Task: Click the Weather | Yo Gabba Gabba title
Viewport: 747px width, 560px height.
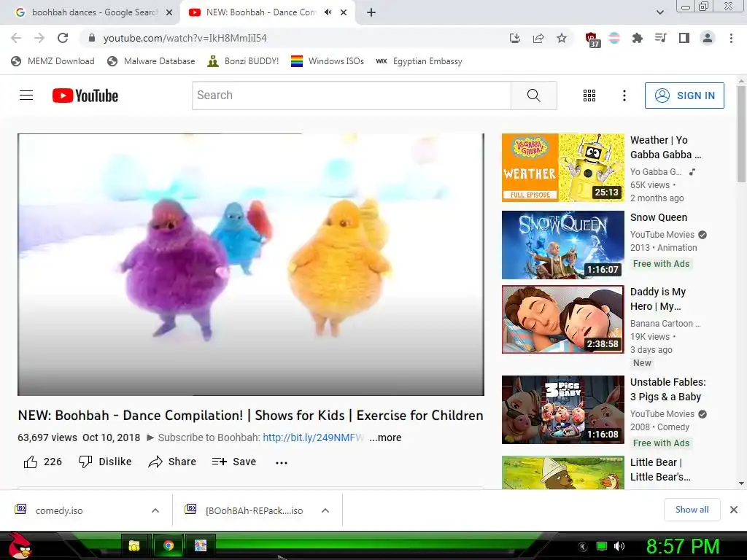Action: [665, 147]
